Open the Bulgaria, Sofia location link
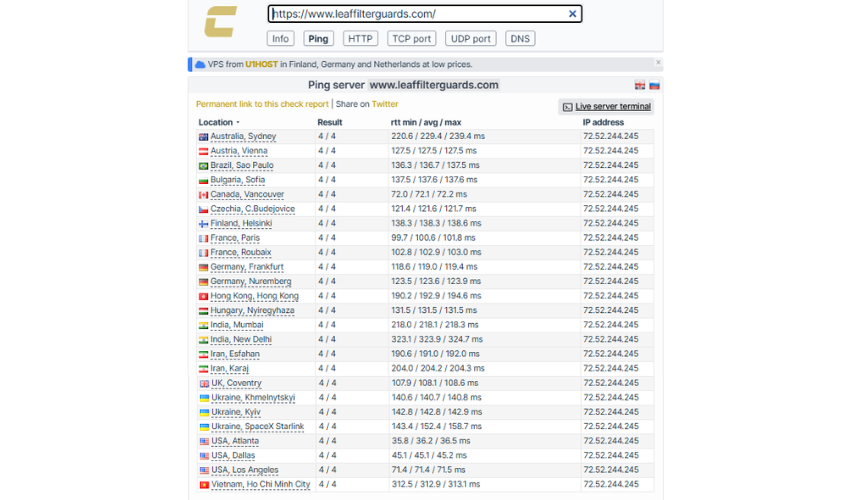Screen dimensions: 848x500 click(237, 180)
